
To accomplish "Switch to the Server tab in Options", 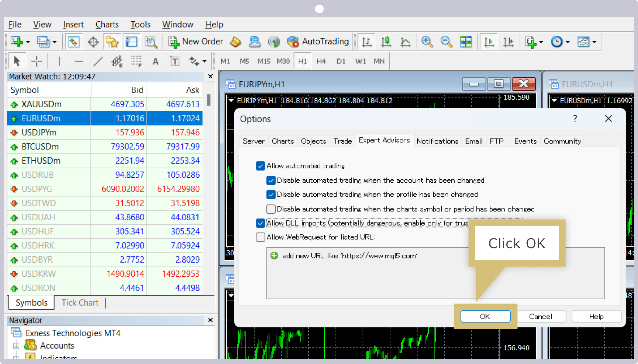I will pyautogui.click(x=253, y=141).
